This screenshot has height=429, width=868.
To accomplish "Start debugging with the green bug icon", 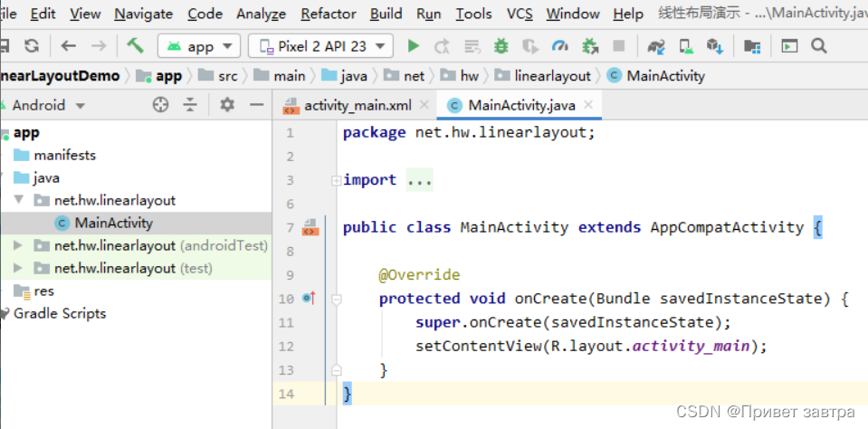I will click(x=501, y=46).
